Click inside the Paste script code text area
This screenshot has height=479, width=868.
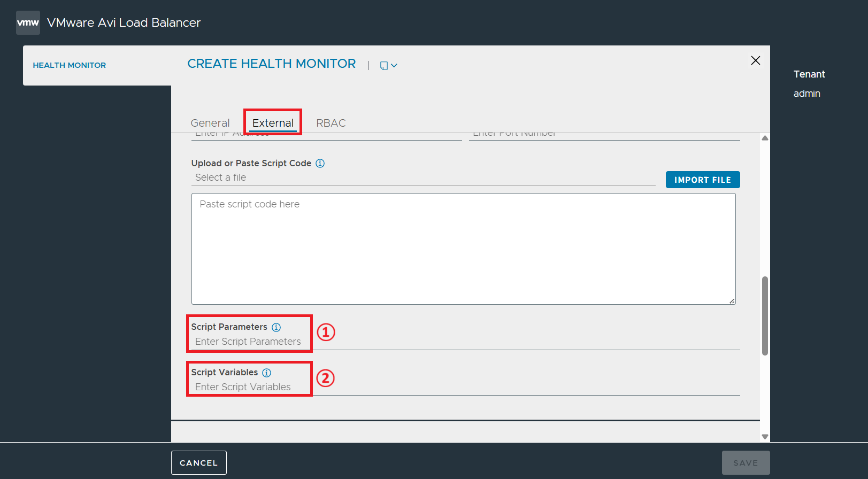pos(464,249)
